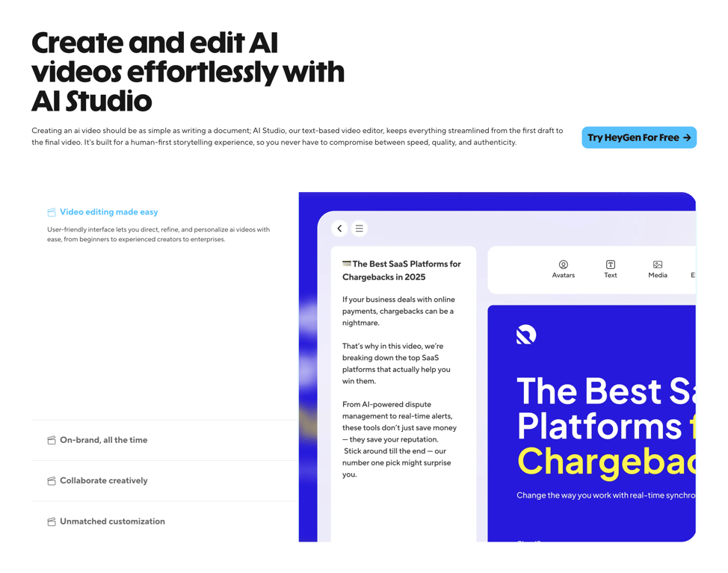Open the hamburger menu in the editor mockup

pyautogui.click(x=360, y=229)
